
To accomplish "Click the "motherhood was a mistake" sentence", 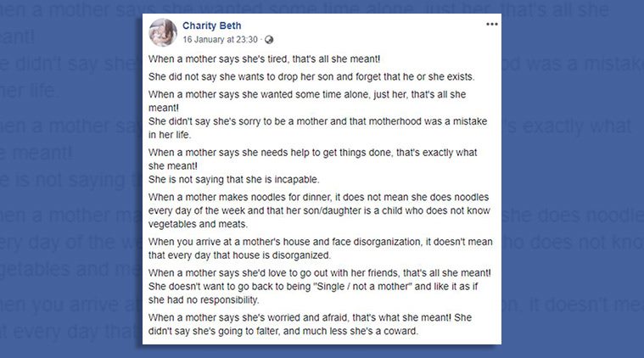I will (317, 121).
